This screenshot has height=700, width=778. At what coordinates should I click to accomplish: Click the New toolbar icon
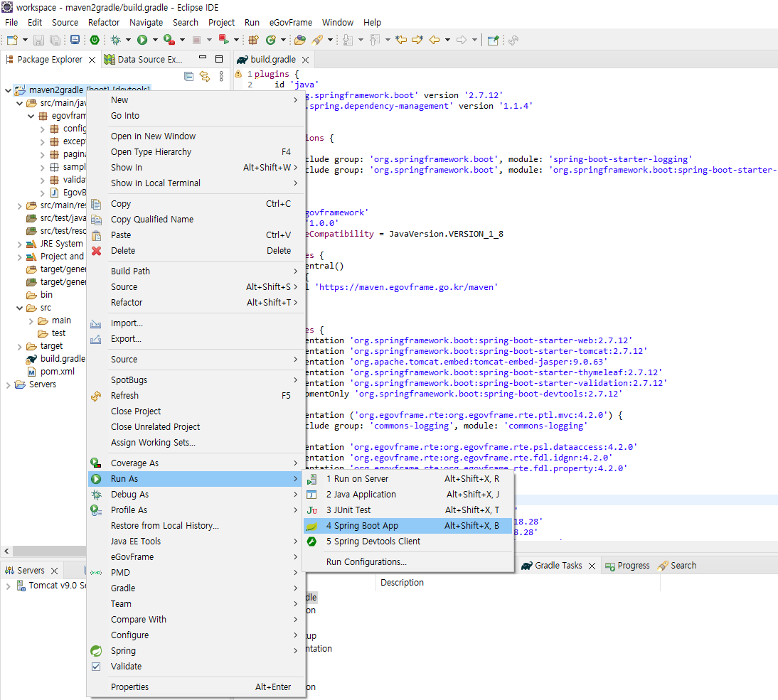12,40
